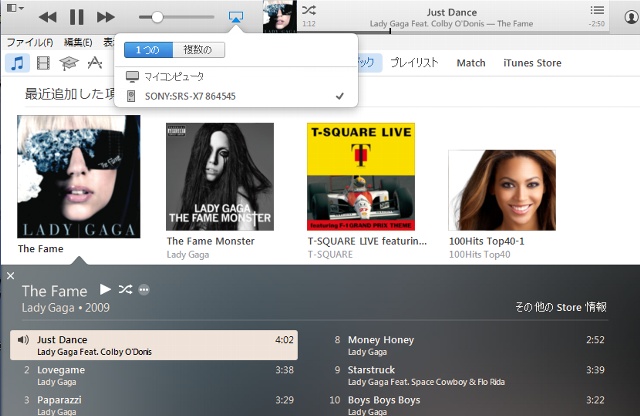Screen dimensions: 640x416
Task: Click the Just Dance now playing title
Action: (x=452, y=13)
